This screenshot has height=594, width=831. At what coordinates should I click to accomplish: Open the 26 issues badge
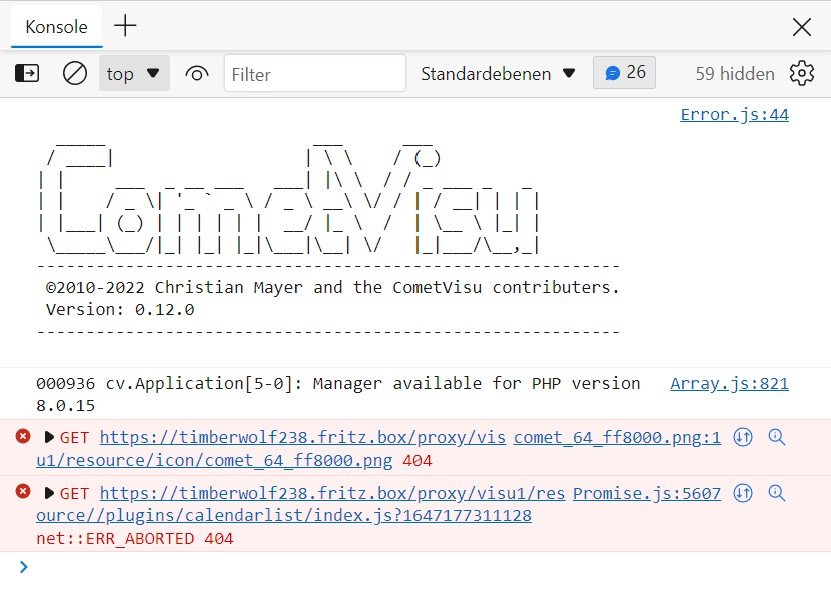coord(624,72)
